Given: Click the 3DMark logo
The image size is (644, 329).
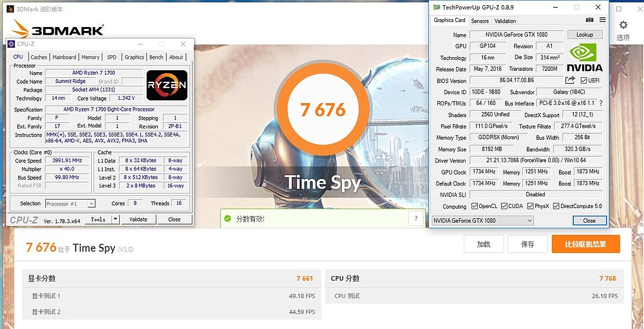Looking at the screenshot, I should 58,29.
